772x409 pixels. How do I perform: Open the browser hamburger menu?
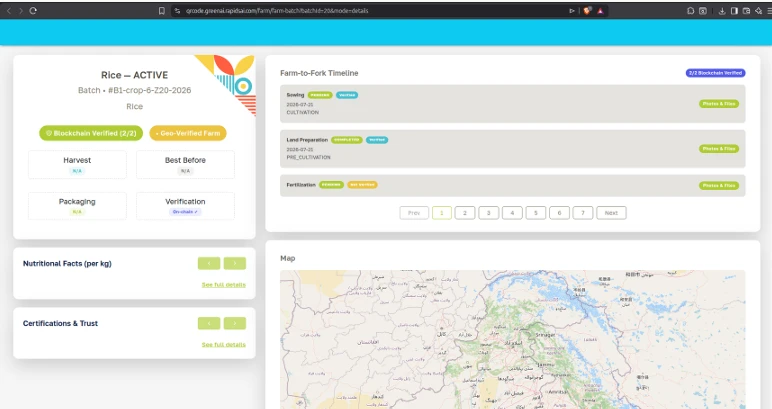pyautogui.click(x=769, y=10)
